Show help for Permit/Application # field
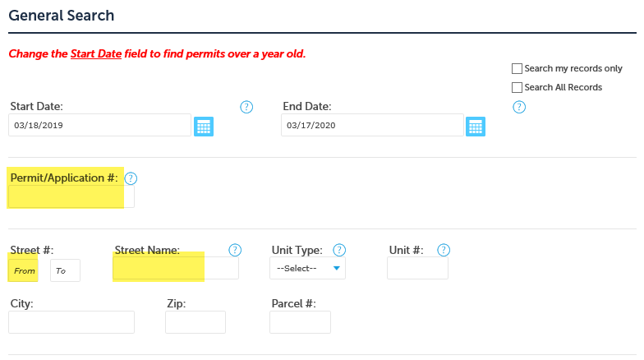 pos(131,178)
